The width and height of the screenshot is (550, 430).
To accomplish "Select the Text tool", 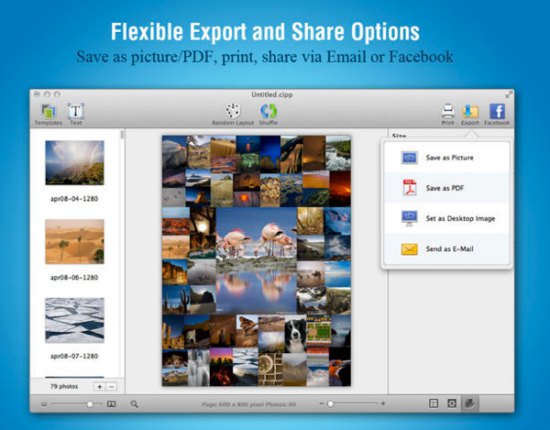I will (75, 114).
